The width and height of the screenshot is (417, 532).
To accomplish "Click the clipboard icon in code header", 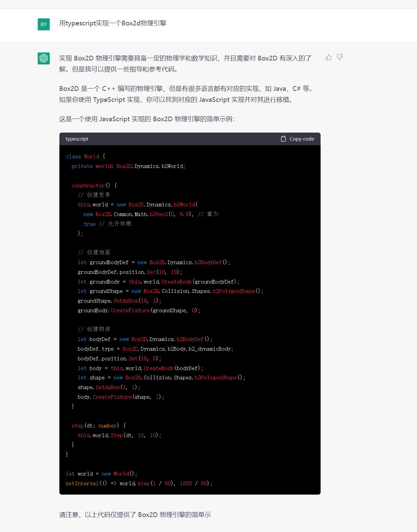I will tap(283, 139).
